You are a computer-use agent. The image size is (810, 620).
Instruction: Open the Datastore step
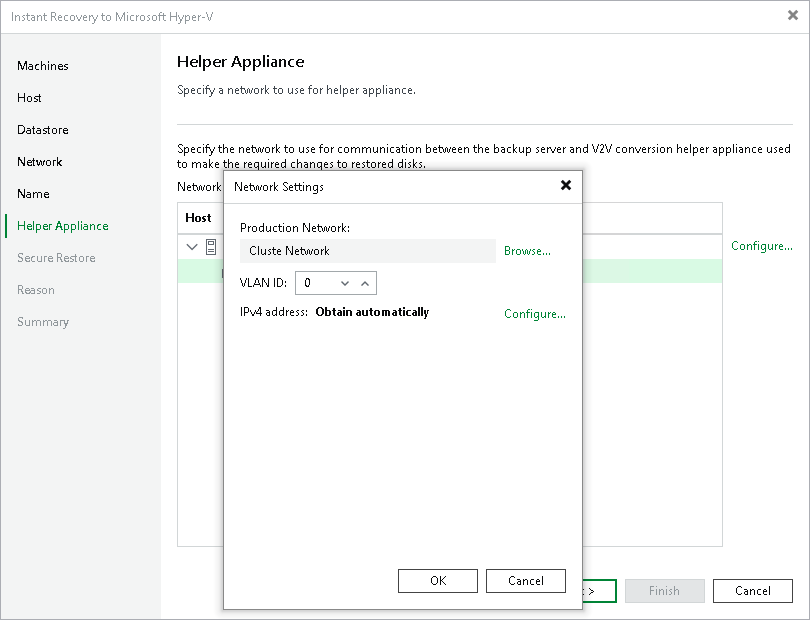pyautogui.click(x=43, y=130)
